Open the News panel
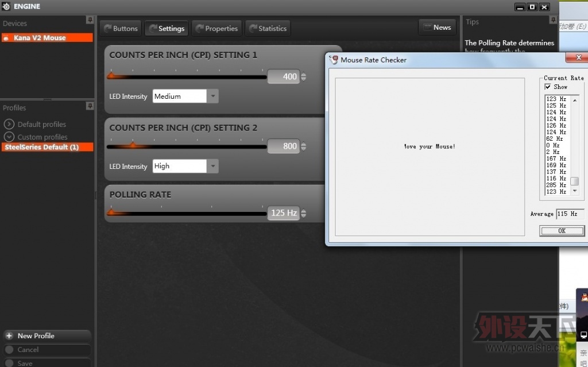Image resolution: width=588 pixels, height=367 pixels. click(437, 28)
